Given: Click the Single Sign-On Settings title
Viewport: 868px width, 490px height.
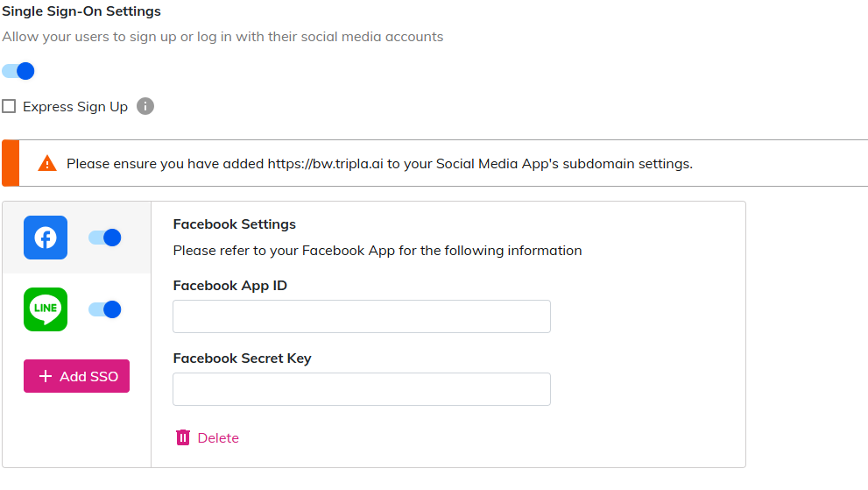Looking at the screenshot, I should click(81, 12).
